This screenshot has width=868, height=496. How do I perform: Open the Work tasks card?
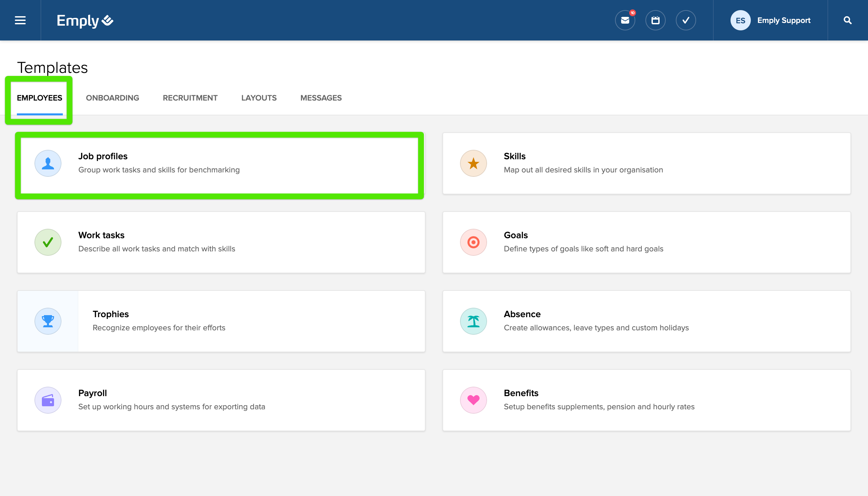(x=221, y=242)
